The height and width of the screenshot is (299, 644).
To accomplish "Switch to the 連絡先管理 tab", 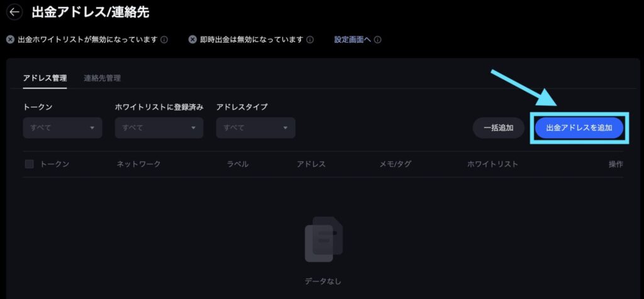I will click(x=103, y=78).
